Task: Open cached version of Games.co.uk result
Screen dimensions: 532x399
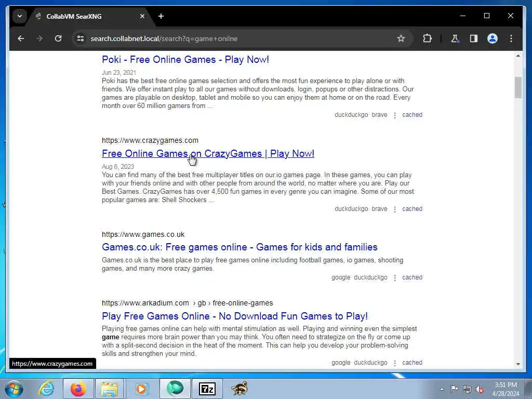Action: pos(412,277)
